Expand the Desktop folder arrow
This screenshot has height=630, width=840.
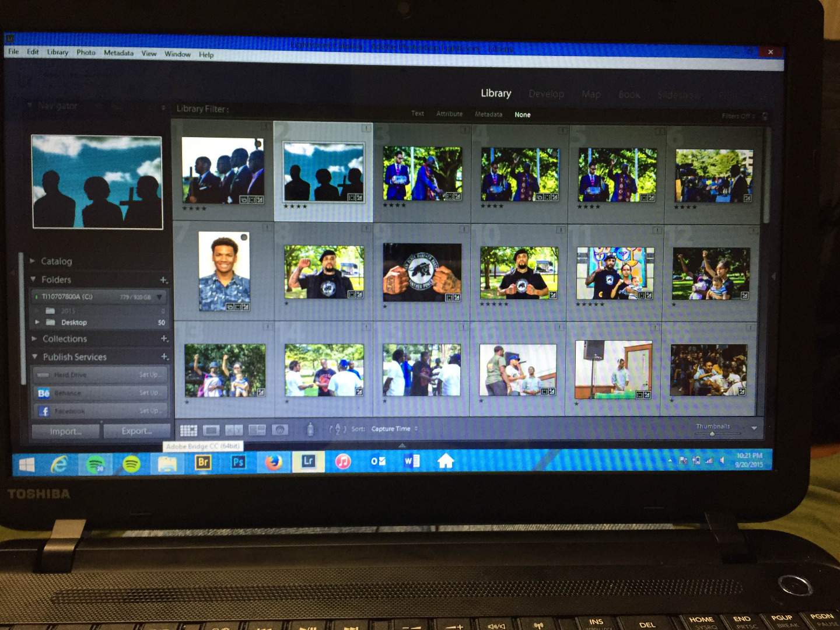tap(37, 322)
